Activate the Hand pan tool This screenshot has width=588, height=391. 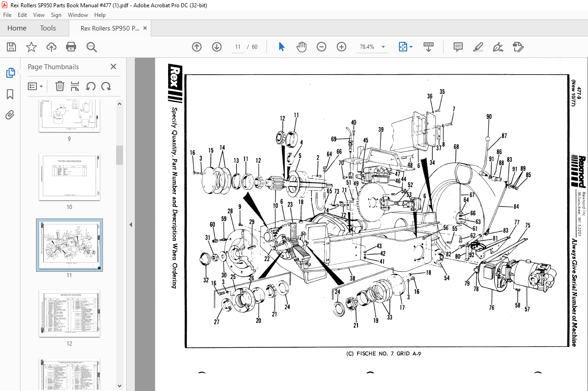tap(302, 47)
